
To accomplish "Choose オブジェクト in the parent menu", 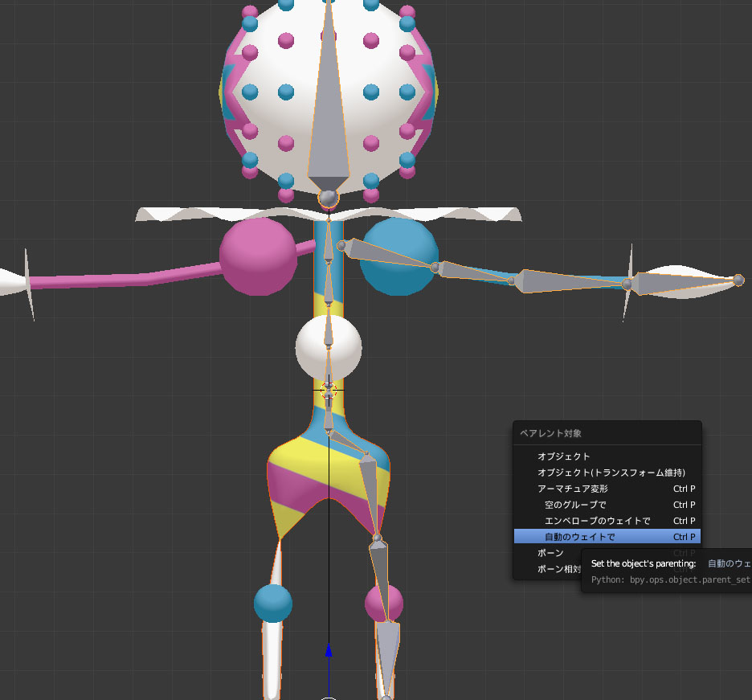I will click(607, 456).
